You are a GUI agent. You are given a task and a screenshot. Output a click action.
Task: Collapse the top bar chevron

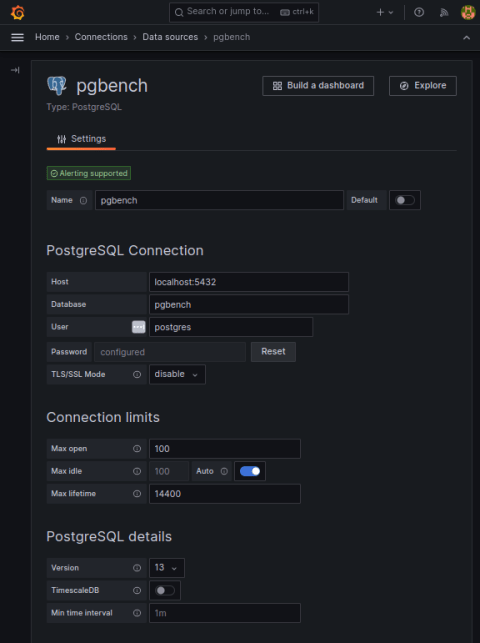466,38
